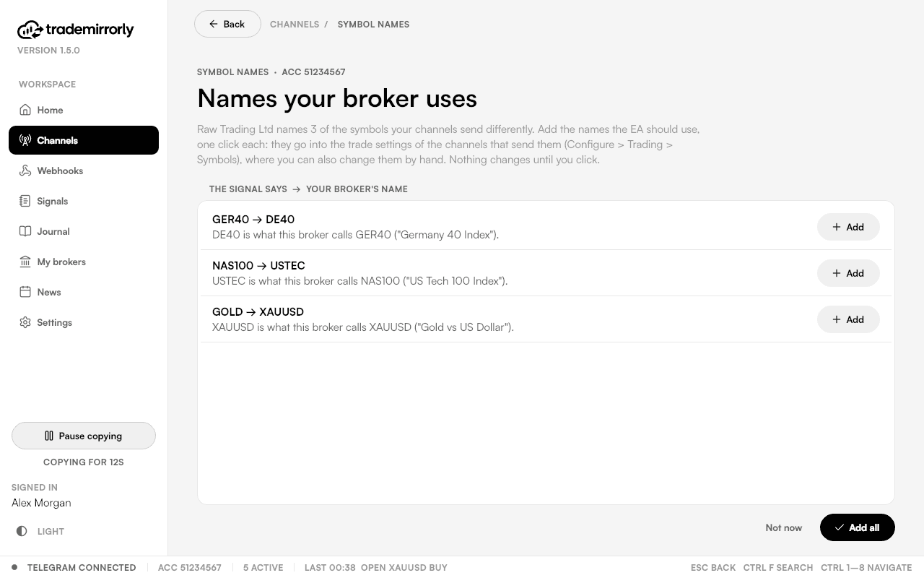Click the Channels antenna icon
Screen dimensions: 924x578
(25, 140)
